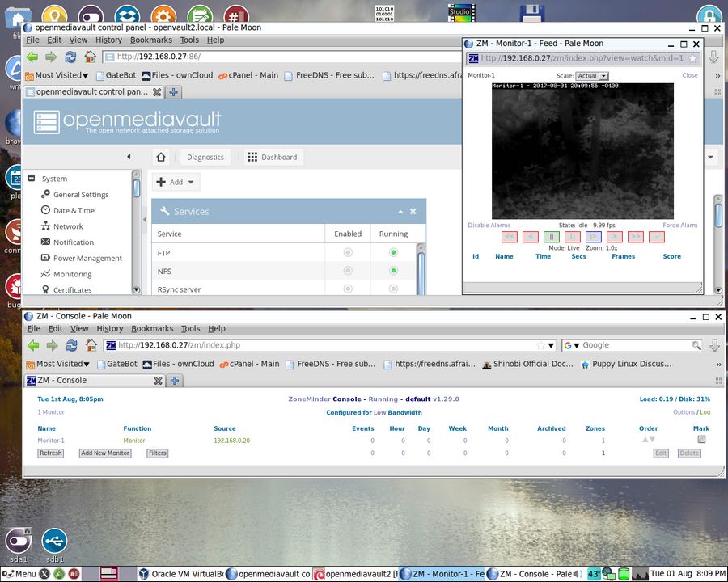Collapse the System tree section

[32, 178]
